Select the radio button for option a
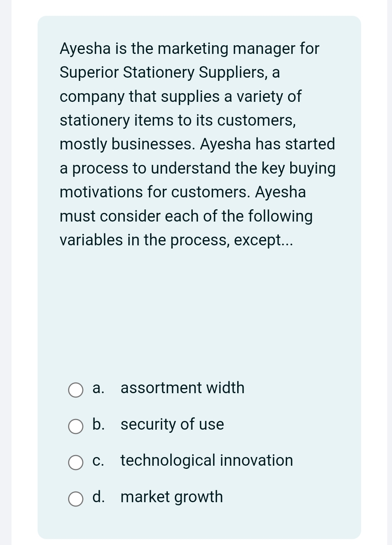Screen dimensions: 392x545 click(x=76, y=390)
